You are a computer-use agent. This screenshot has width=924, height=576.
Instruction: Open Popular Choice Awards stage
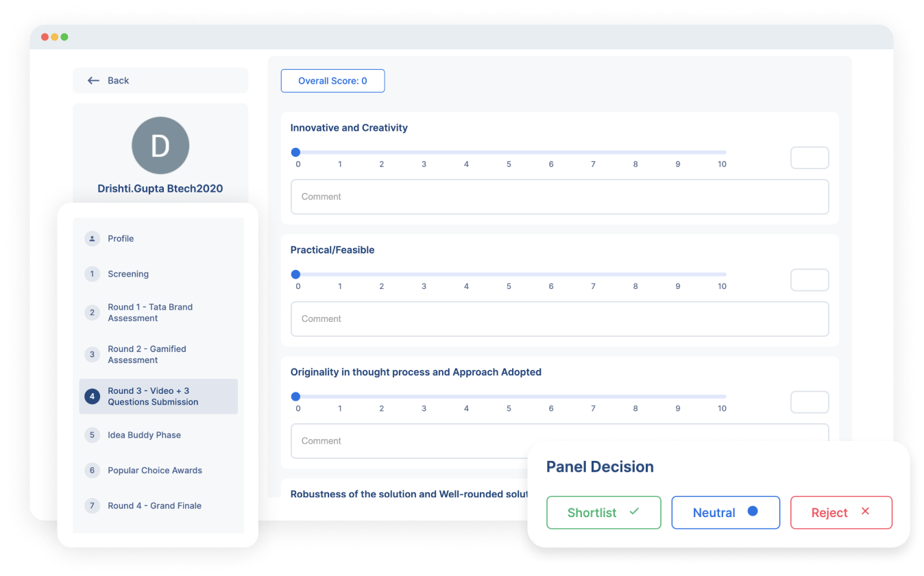coord(154,471)
